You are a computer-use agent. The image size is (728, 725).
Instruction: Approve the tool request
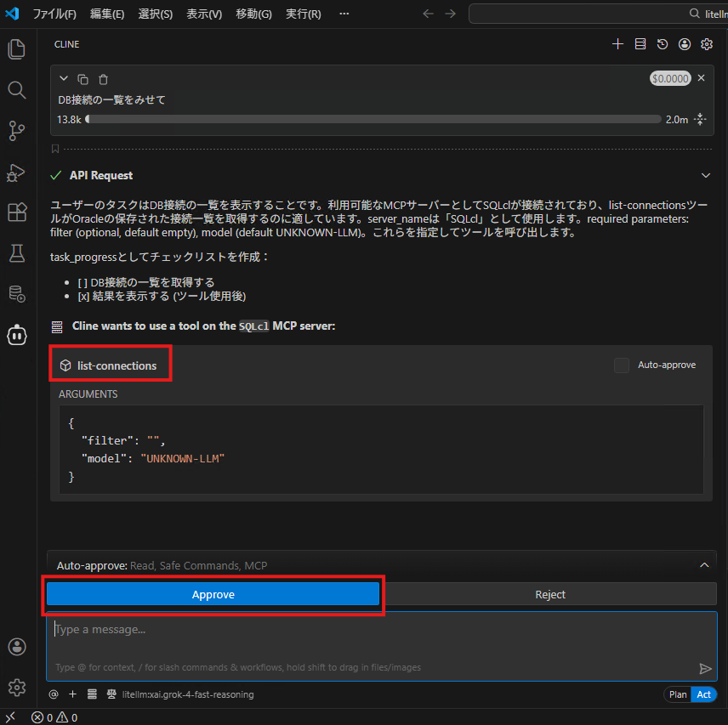[x=213, y=594]
